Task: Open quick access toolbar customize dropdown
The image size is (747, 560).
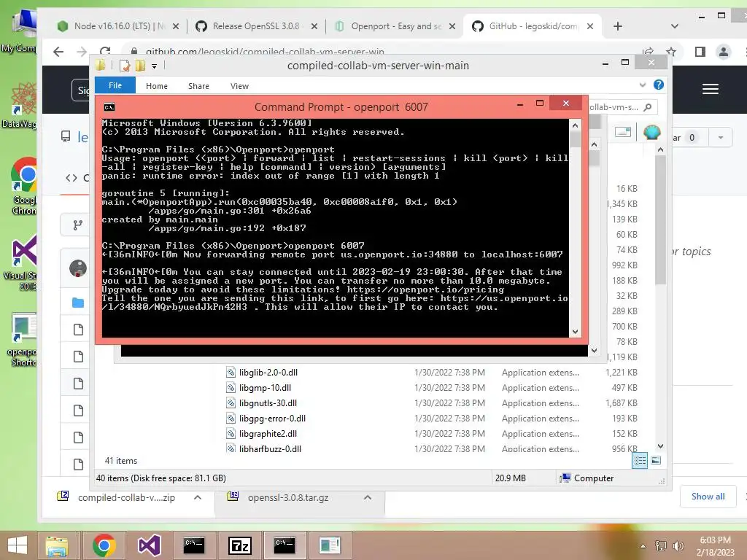Action: tap(155, 66)
